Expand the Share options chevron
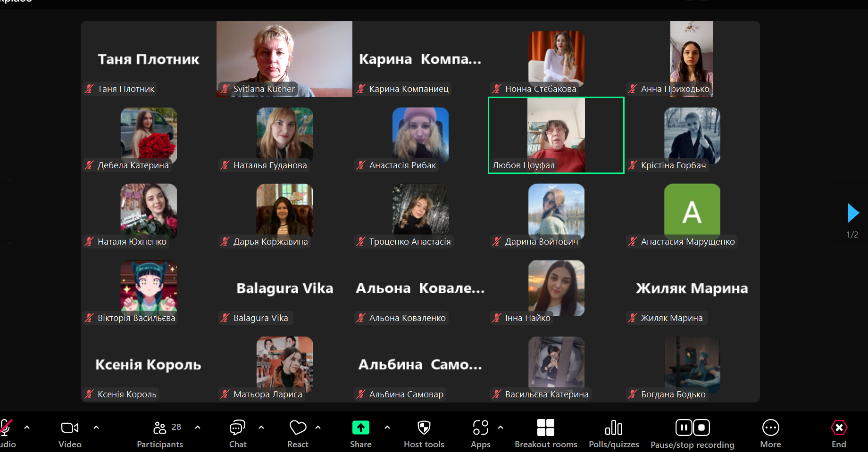 point(387,427)
